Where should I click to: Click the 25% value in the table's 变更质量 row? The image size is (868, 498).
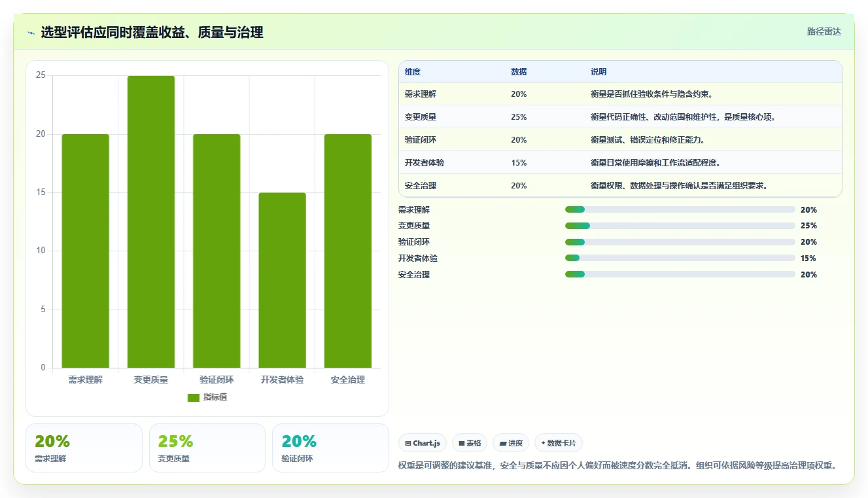(519, 117)
